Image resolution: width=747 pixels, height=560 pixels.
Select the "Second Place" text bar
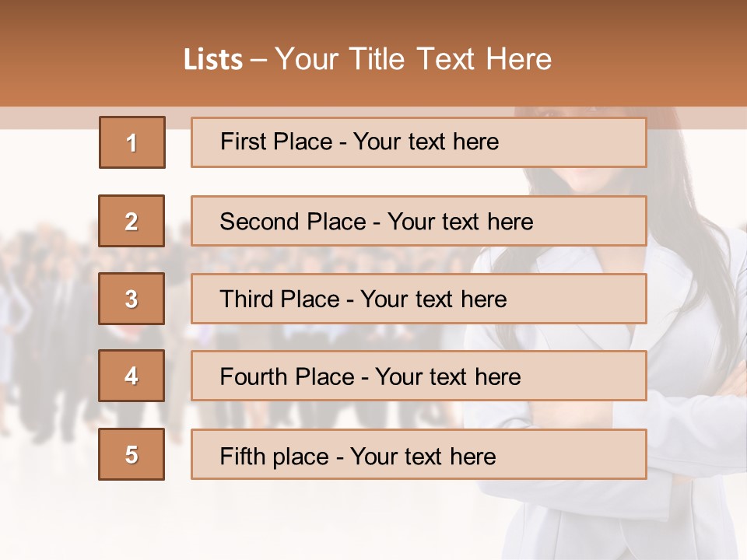click(x=419, y=222)
